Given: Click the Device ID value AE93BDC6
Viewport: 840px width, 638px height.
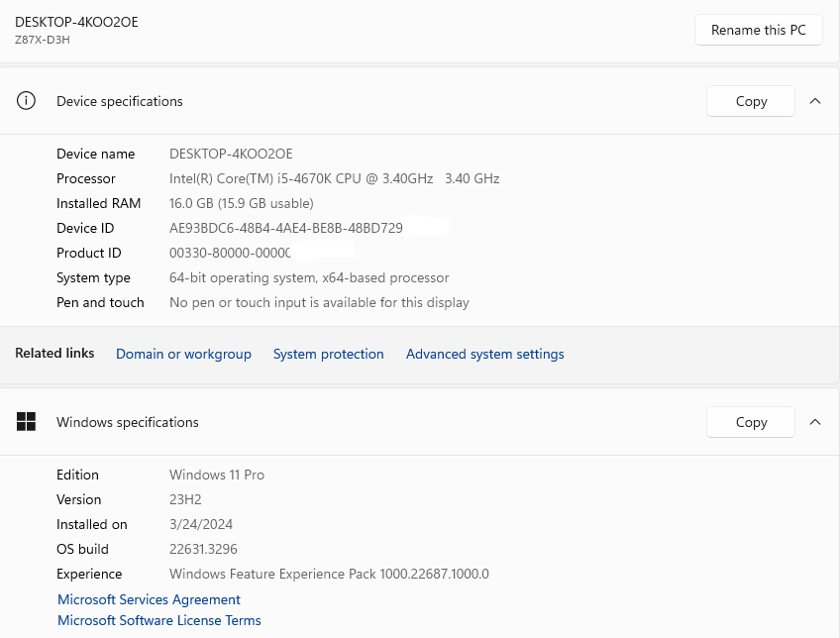Looking at the screenshot, I should [286, 228].
